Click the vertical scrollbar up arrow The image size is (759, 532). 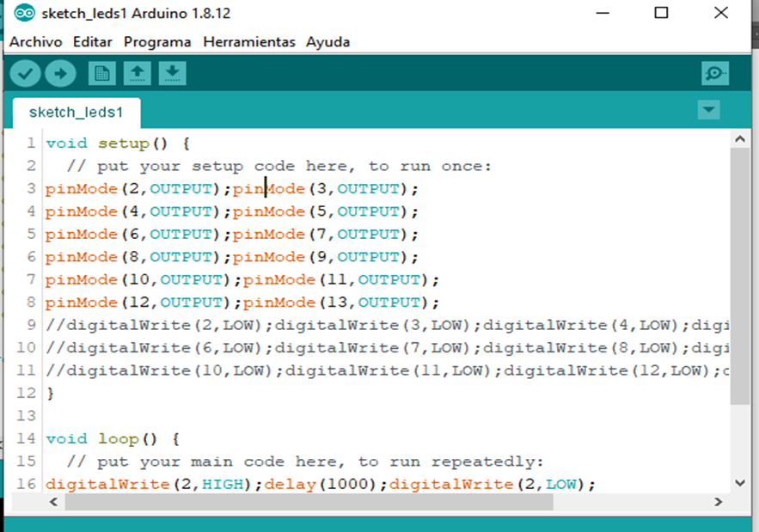[738, 138]
